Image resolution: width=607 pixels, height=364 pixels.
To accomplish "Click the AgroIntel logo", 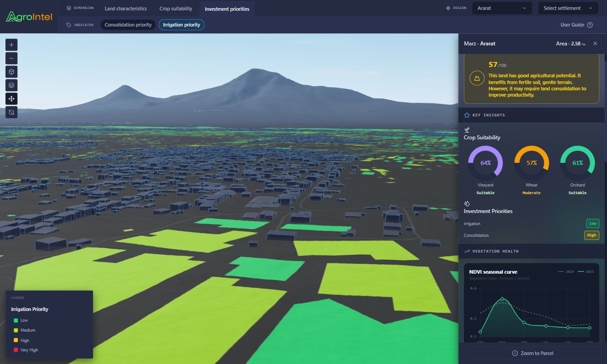I will point(29,17).
